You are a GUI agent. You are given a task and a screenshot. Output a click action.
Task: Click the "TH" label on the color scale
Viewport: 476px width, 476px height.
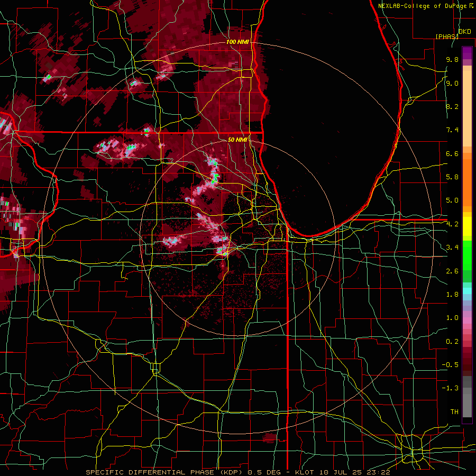(454, 411)
